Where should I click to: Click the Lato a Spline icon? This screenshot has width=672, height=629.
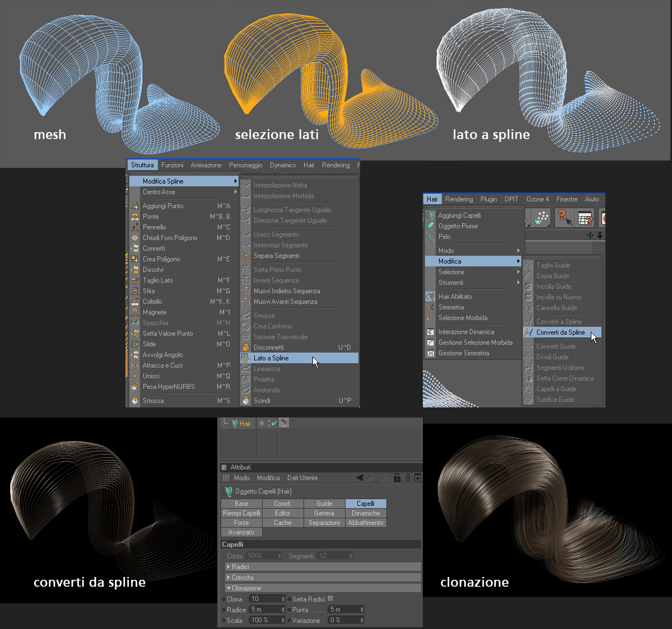pyautogui.click(x=245, y=358)
